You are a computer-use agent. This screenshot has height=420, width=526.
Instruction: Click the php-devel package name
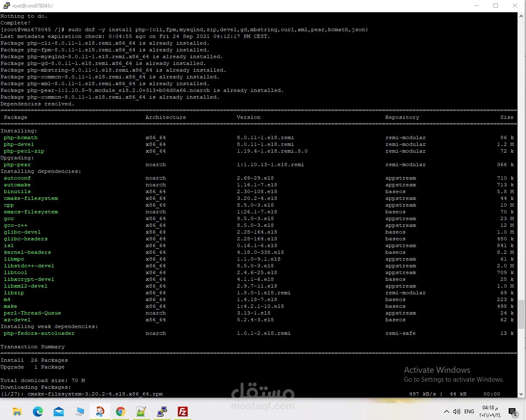[x=19, y=144]
